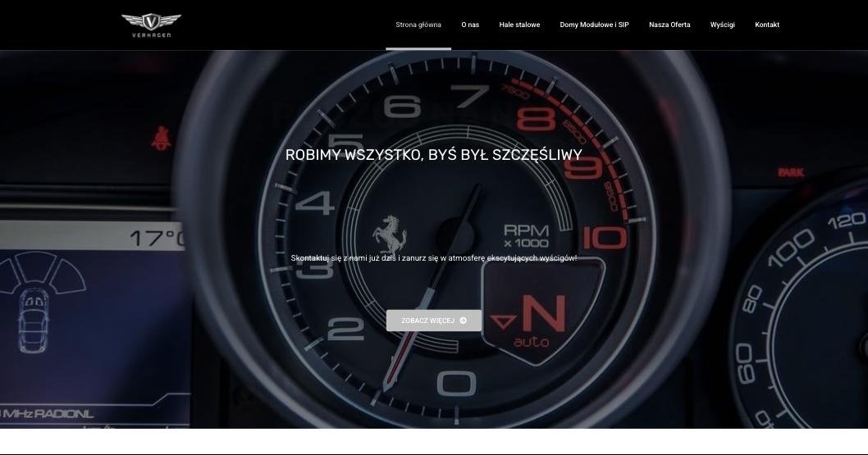Open the Kontakt page

[767, 25]
